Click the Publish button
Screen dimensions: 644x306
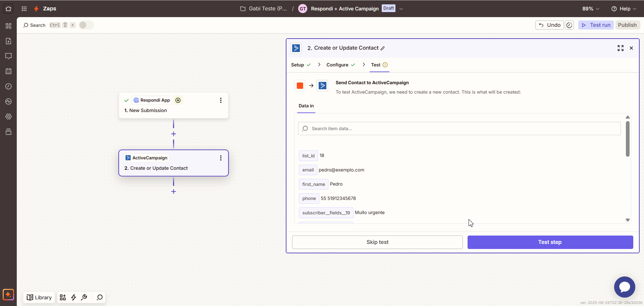(x=627, y=25)
